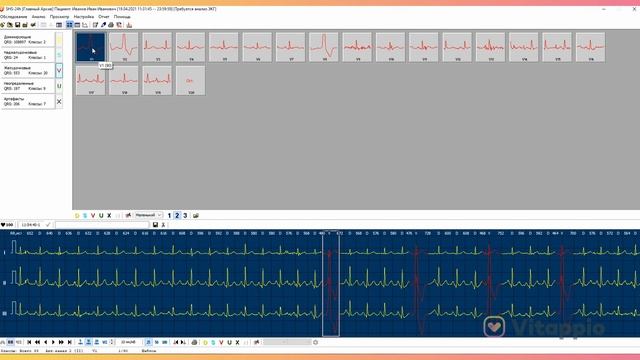Viewport: 640px width, 360px height.
Task: Switch to channel button 1
Action: click(169, 216)
